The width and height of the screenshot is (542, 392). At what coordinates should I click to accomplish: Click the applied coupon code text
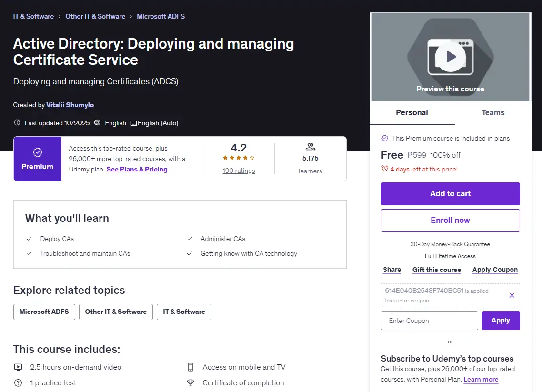(424, 291)
